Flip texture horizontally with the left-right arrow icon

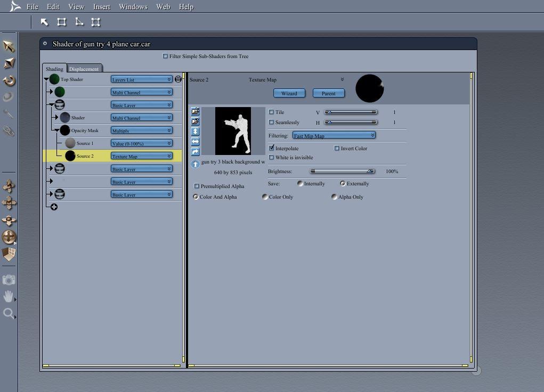[x=196, y=142]
